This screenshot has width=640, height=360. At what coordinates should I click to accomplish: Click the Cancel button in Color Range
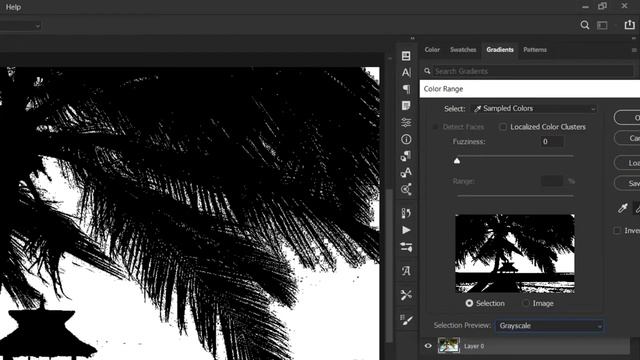tap(628, 138)
